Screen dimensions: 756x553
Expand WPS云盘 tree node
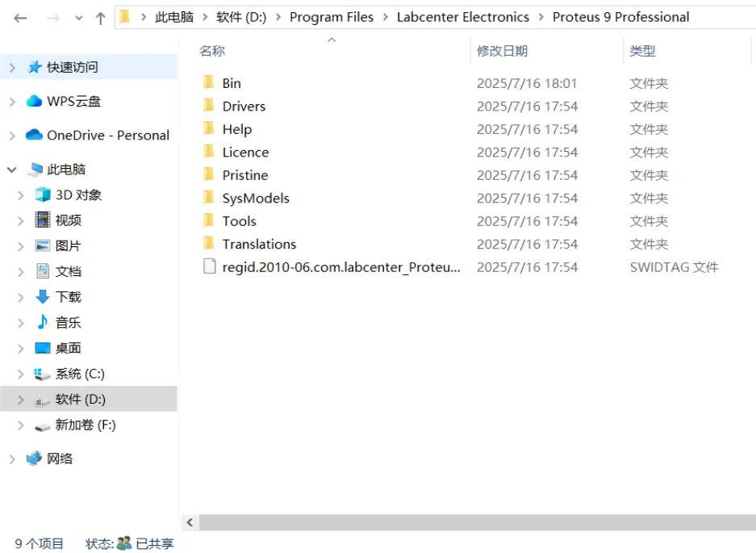[13, 102]
